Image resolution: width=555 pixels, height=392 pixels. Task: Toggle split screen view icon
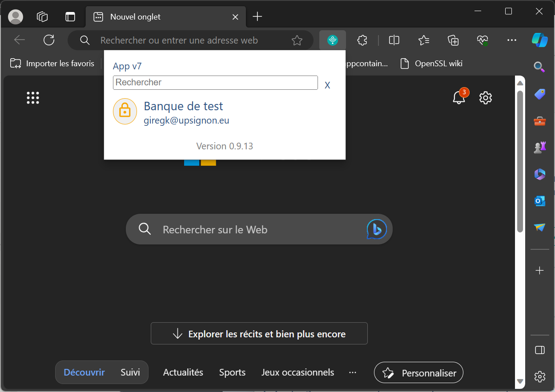[x=394, y=40]
